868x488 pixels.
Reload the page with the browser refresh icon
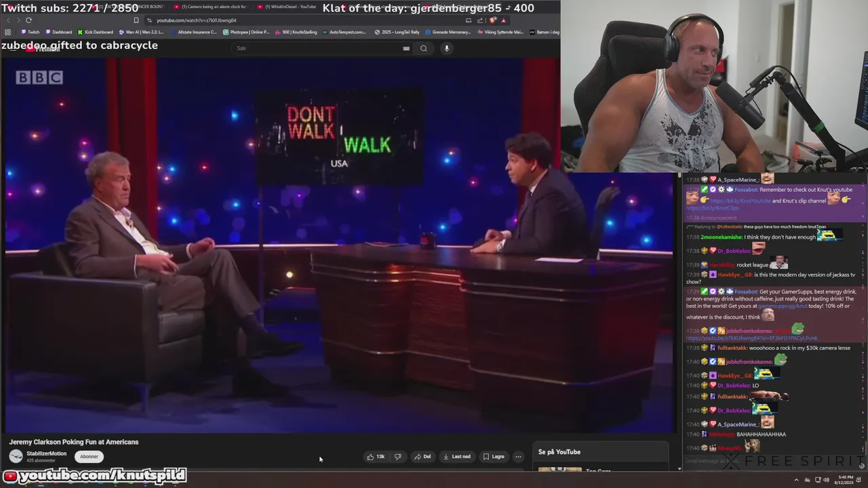point(28,20)
